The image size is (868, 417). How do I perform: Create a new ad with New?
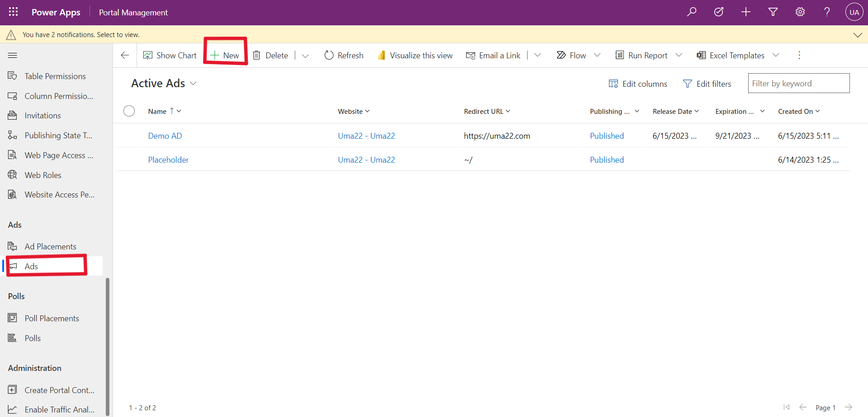(225, 56)
